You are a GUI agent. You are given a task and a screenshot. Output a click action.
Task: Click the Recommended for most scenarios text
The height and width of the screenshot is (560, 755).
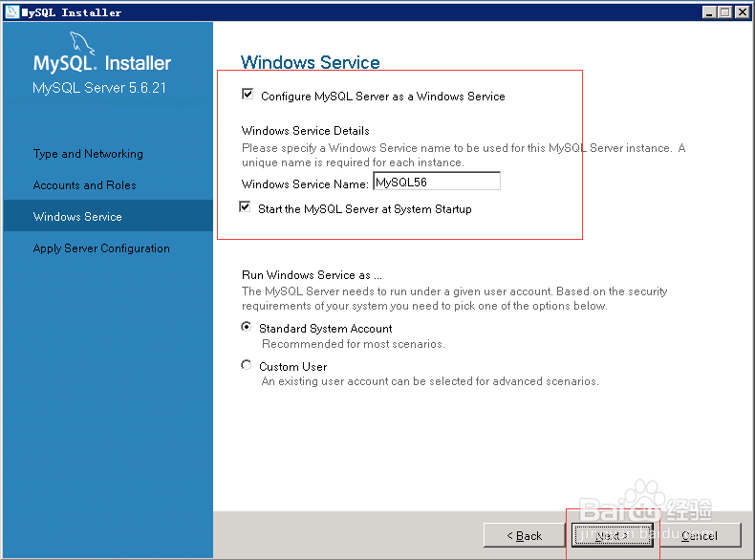coord(353,344)
